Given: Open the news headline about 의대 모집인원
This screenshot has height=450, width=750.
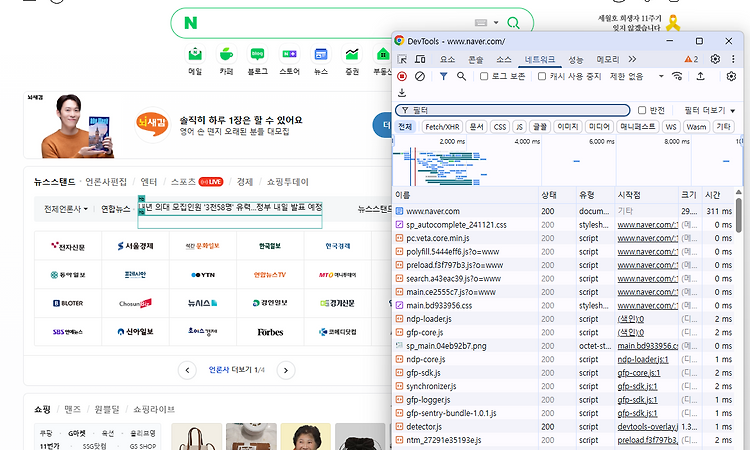Looking at the screenshot, I should pos(230,207).
